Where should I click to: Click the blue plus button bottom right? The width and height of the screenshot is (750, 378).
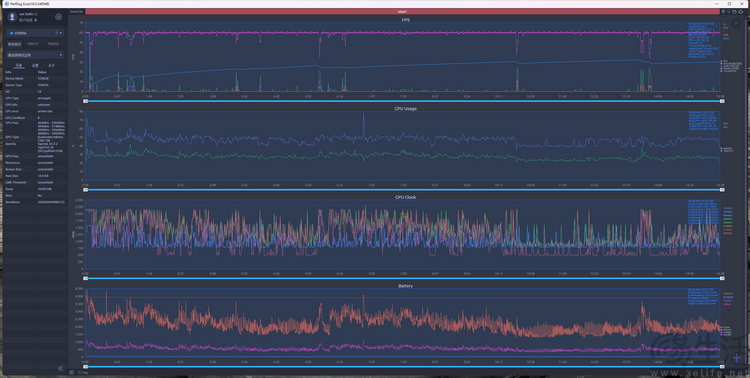pos(737,357)
